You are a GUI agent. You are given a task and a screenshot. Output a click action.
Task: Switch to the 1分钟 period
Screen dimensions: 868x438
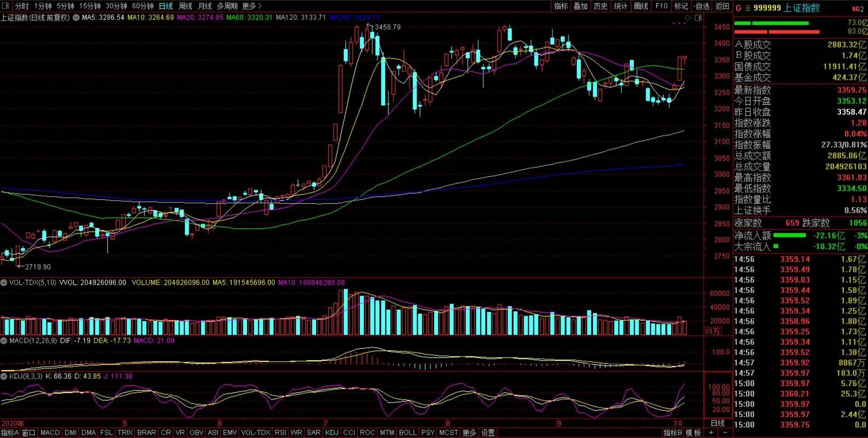click(x=43, y=6)
